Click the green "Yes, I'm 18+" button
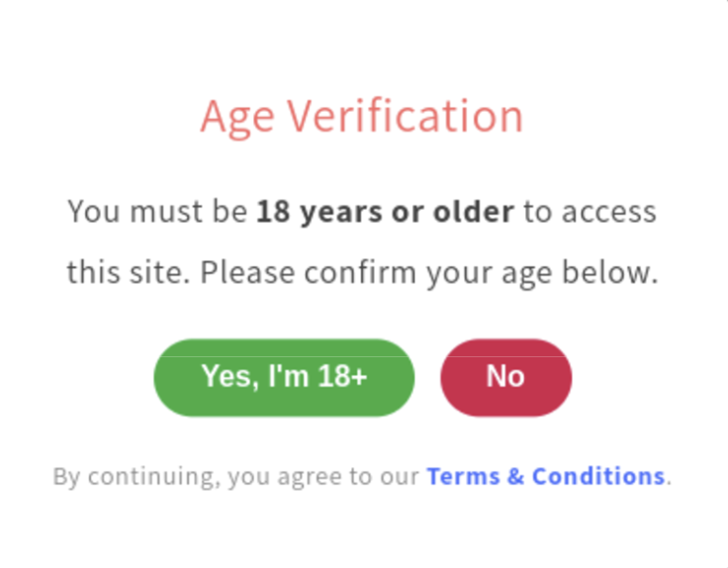 (284, 377)
